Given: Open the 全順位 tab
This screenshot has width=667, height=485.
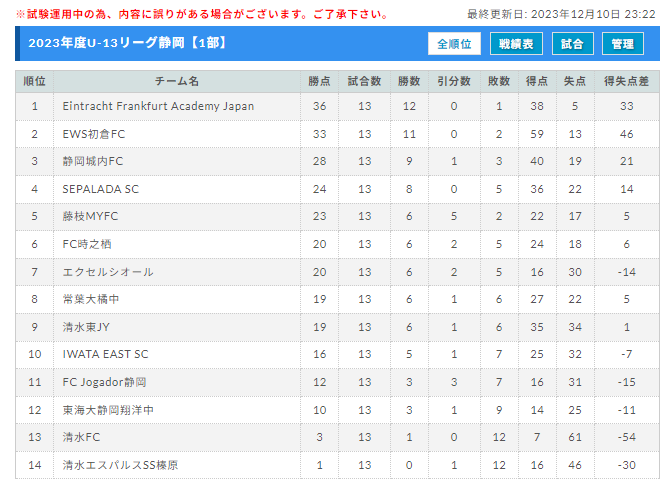Looking at the screenshot, I should pyautogui.click(x=454, y=44).
